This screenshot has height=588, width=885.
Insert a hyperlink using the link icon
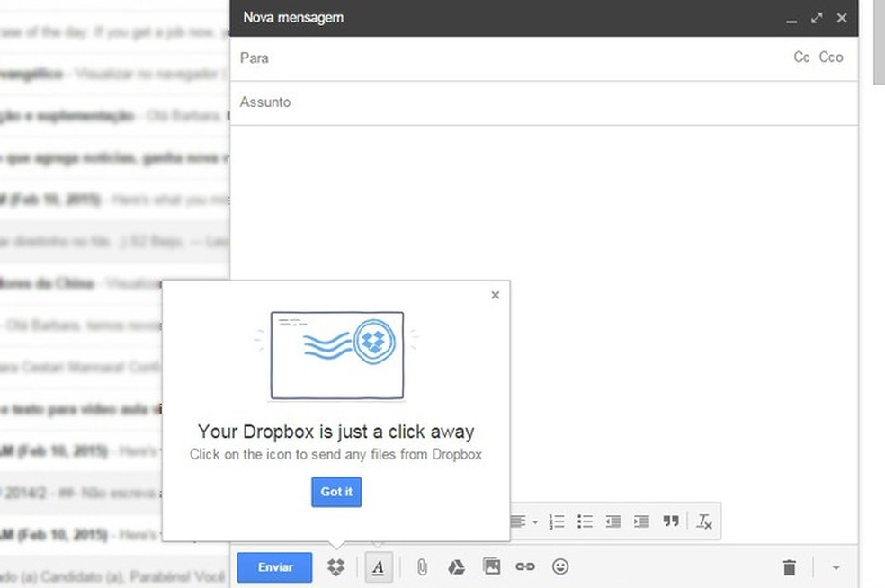(x=525, y=566)
